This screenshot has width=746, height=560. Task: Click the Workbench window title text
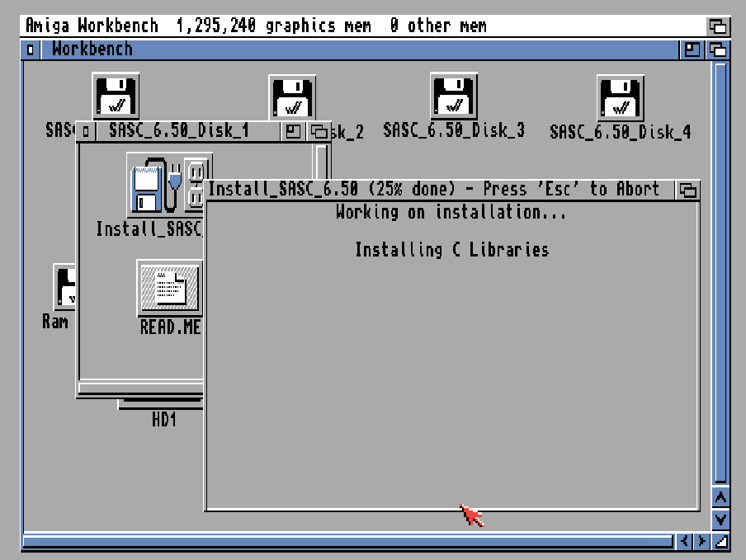[92, 49]
